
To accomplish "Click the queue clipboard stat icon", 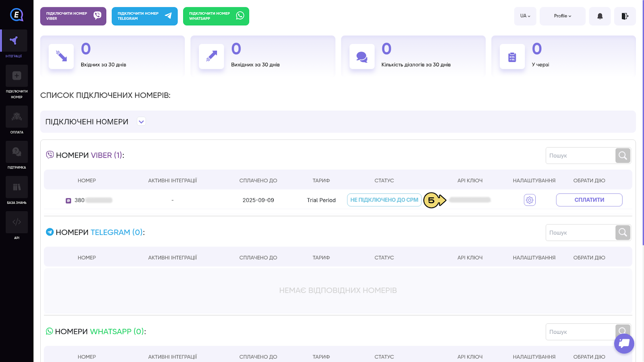I will tap(512, 56).
